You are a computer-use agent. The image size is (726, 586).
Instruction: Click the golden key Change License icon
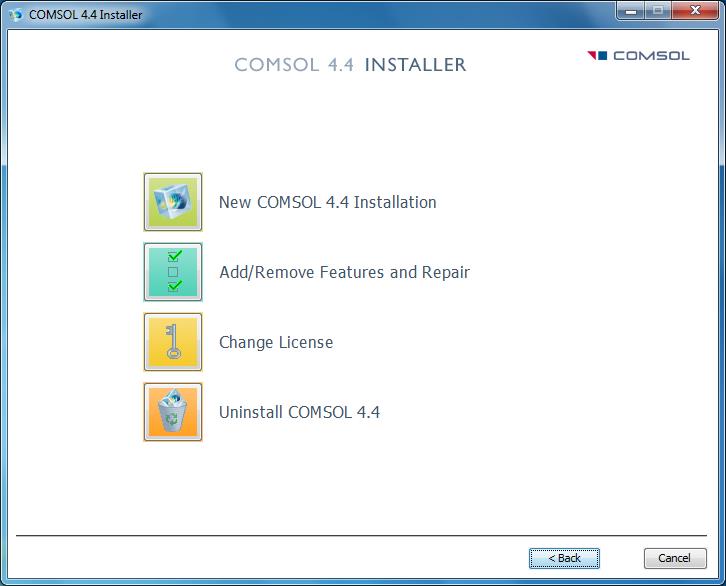pos(173,342)
